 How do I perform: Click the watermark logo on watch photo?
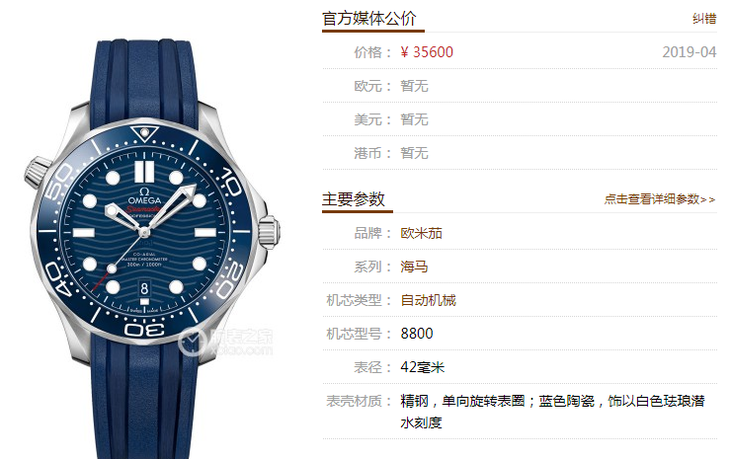coord(226,342)
